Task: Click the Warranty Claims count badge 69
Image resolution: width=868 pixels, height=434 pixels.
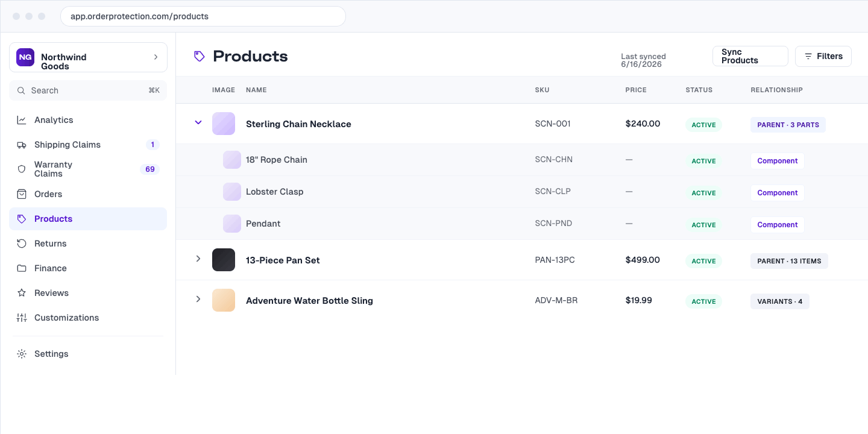Action: [150, 169]
